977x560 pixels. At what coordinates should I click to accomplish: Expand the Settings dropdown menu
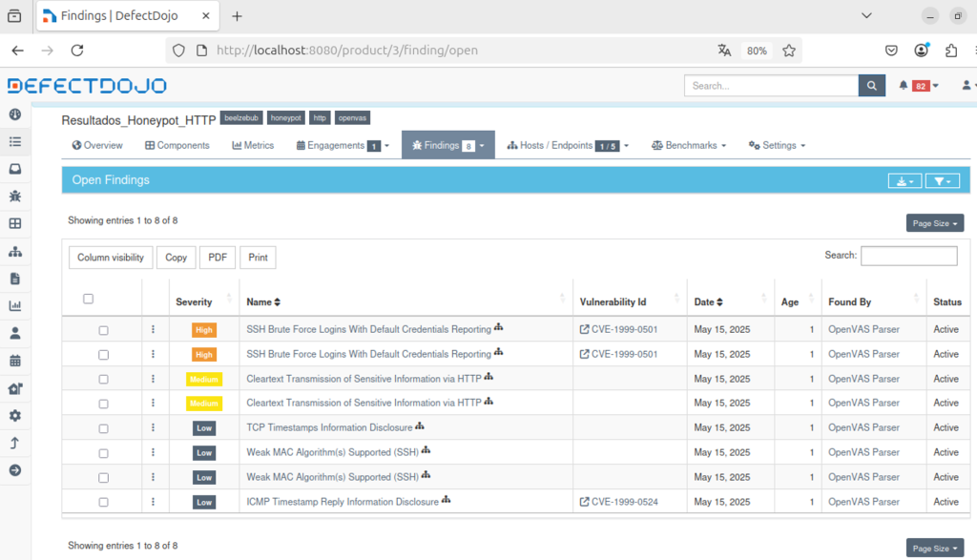(x=777, y=146)
